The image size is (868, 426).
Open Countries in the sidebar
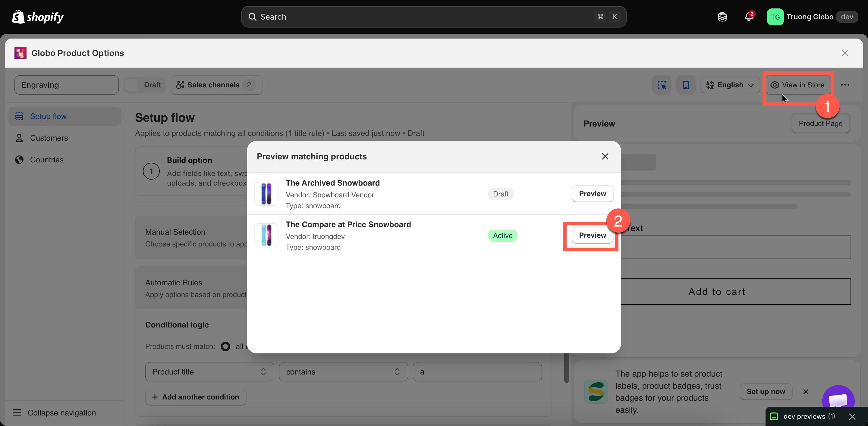[x=65, y=160]
